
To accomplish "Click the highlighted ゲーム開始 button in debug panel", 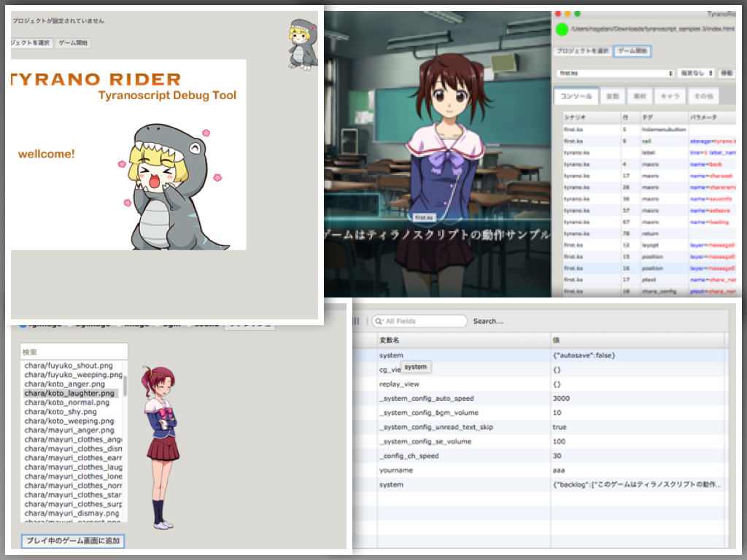I will (632, 51).
